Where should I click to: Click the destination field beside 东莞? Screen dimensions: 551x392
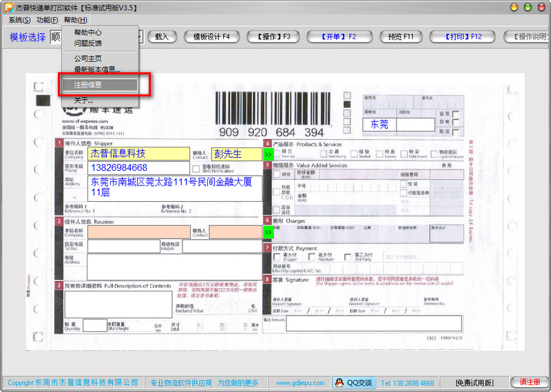[416, 125]
